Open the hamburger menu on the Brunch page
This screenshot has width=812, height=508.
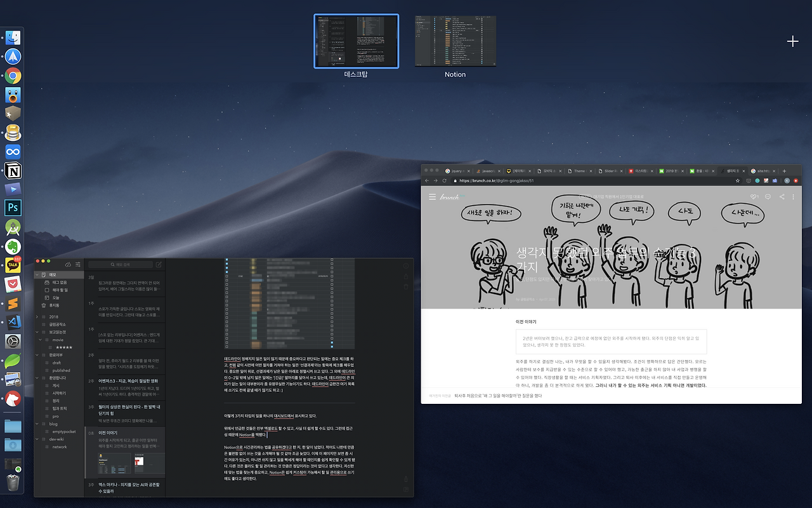(x=433, y=197)
